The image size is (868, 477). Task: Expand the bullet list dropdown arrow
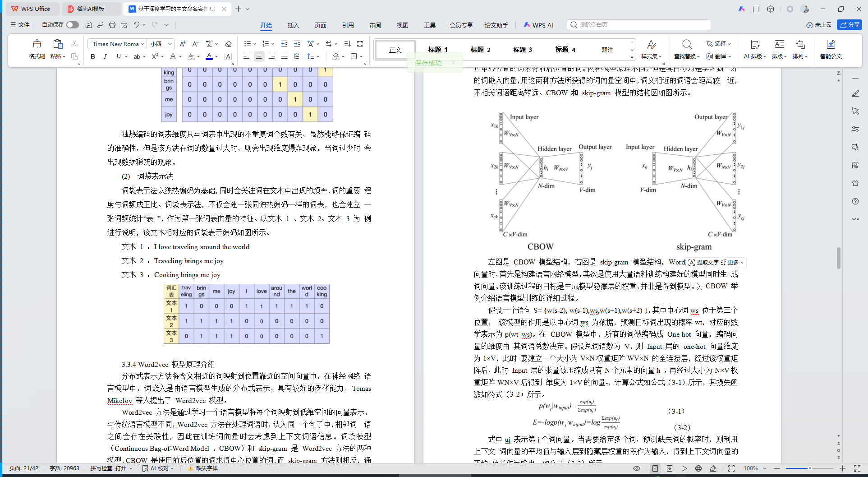pyautogui.click(x=255, y=44)
